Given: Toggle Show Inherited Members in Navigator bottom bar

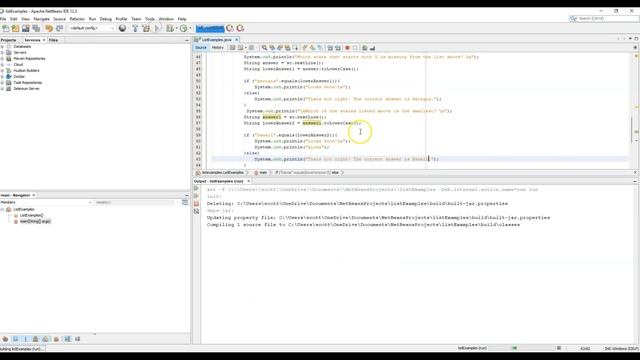Looking at the screenshot, I should coord(5,339).
